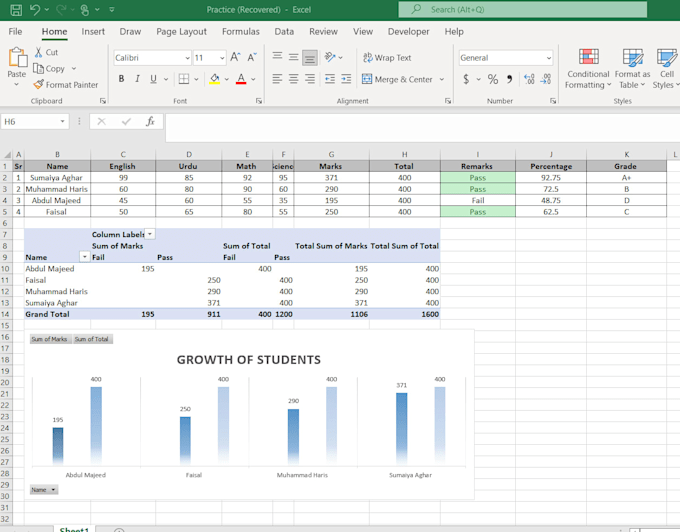Increase indent of cell content
The width and height of the screenshot is (680, 532).
click(346, 79)
